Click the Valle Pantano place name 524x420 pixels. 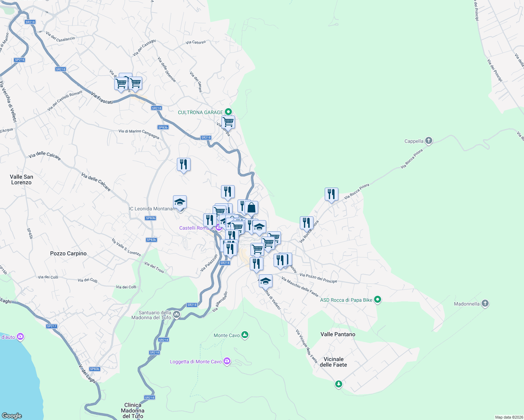pyautogui.click(x=338, y=334)
